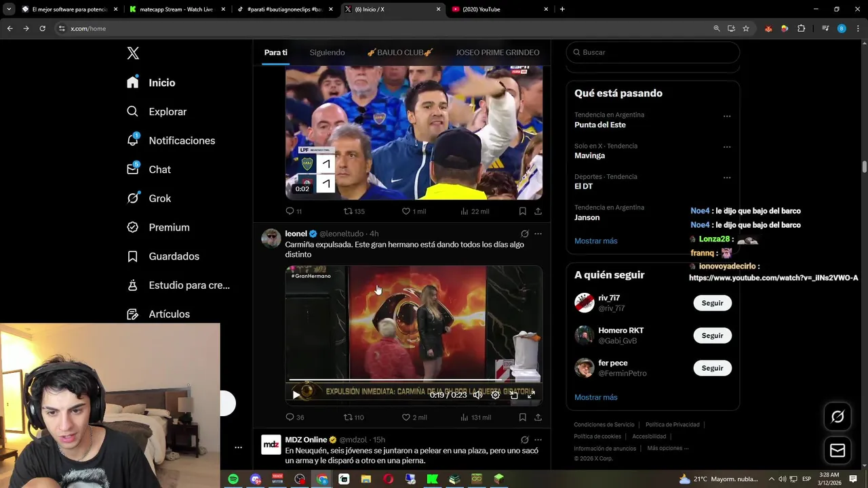Share leonel's Gran Hermano post
The width and height of the screenshot is (868, 488).
click(x=538, y=418)
